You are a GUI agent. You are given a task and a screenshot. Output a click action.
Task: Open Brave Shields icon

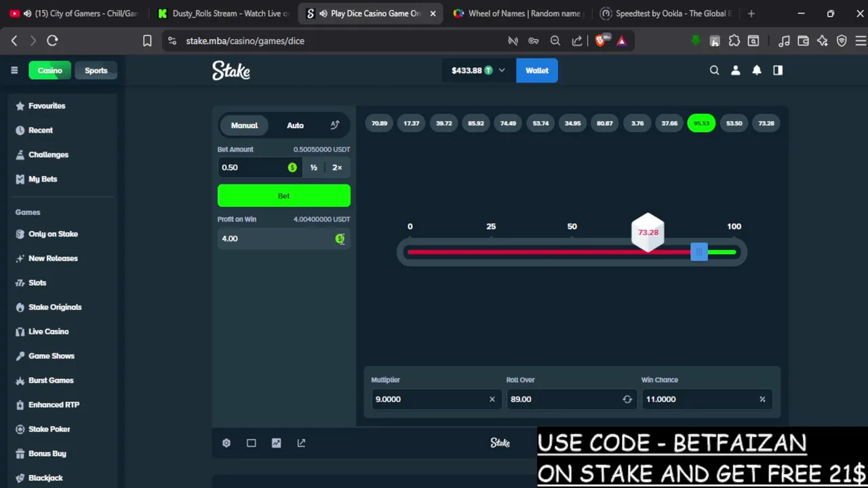point(601,41)
